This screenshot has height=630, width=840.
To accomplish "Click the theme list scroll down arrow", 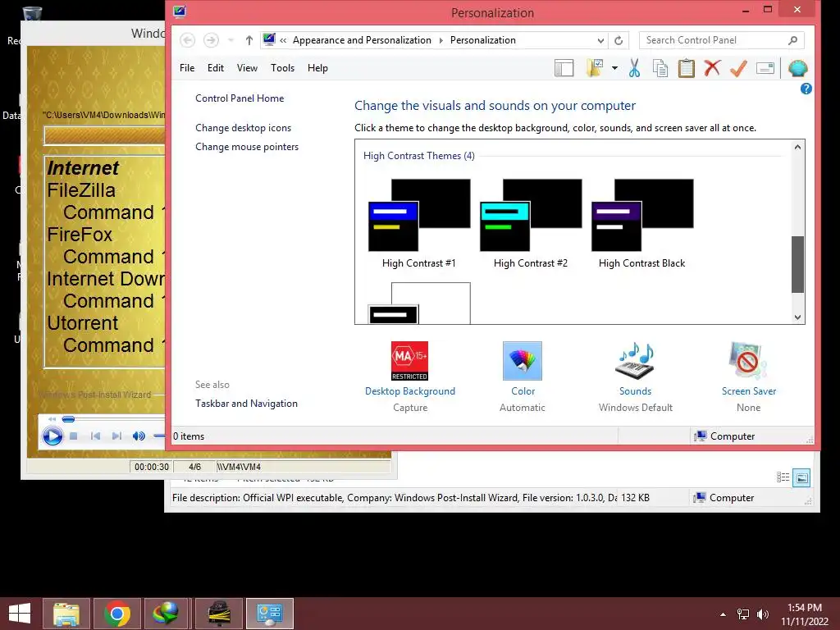I will tap(797, 317).
